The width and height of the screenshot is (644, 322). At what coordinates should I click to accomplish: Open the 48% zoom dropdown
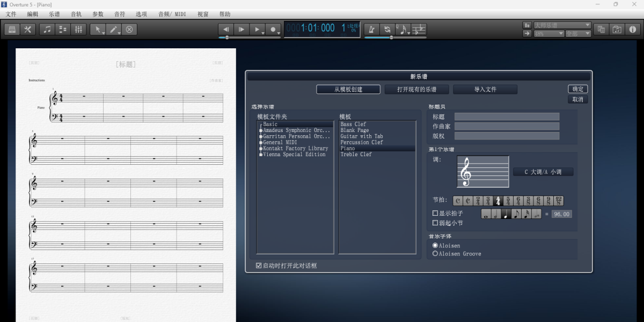coord(547,33)
